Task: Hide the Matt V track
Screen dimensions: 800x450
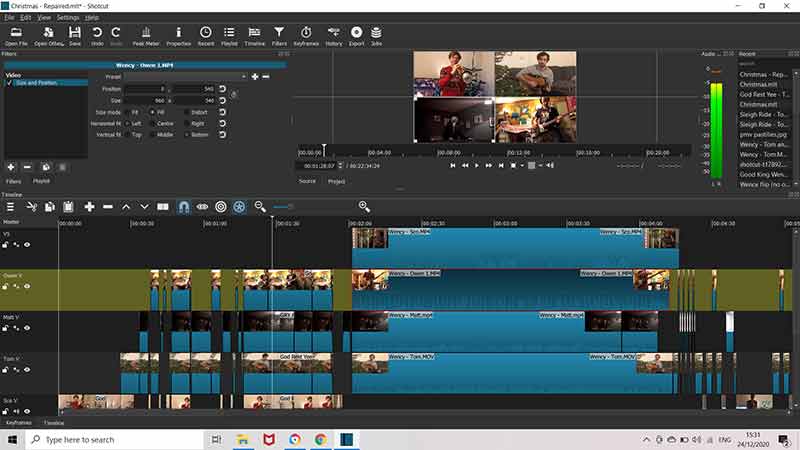Action: tap(27, 328)
